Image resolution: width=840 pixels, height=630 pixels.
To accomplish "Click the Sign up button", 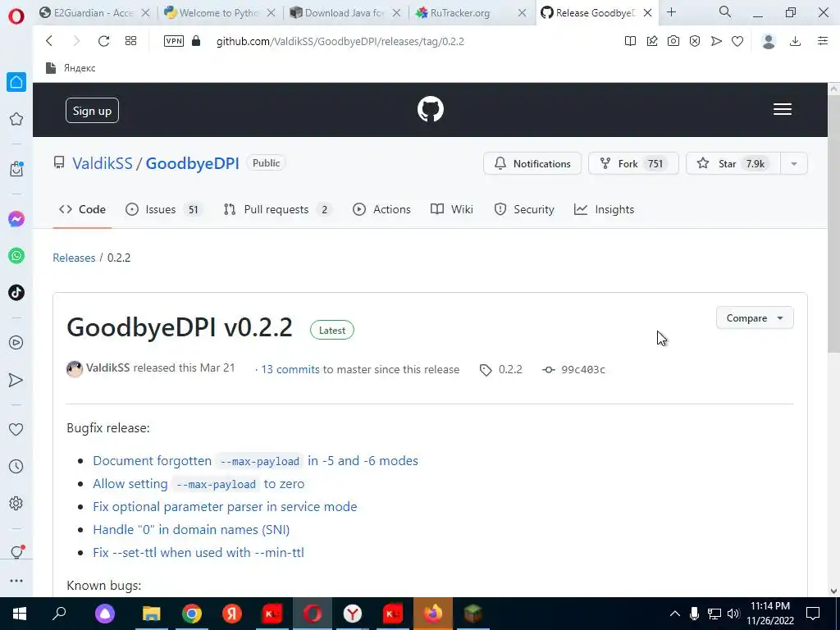I will [92, 111].
